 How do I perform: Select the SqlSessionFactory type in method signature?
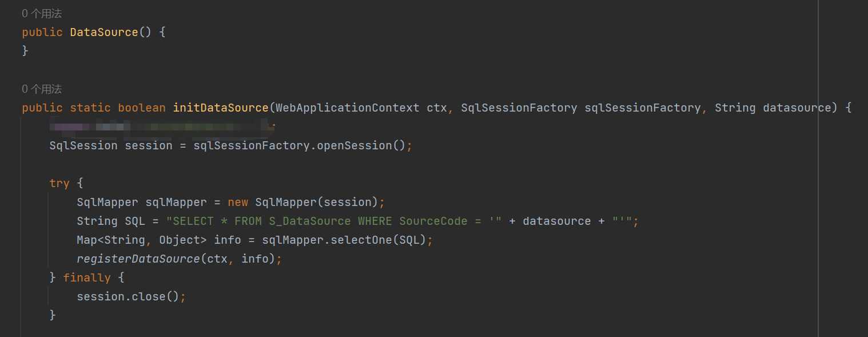519,108
